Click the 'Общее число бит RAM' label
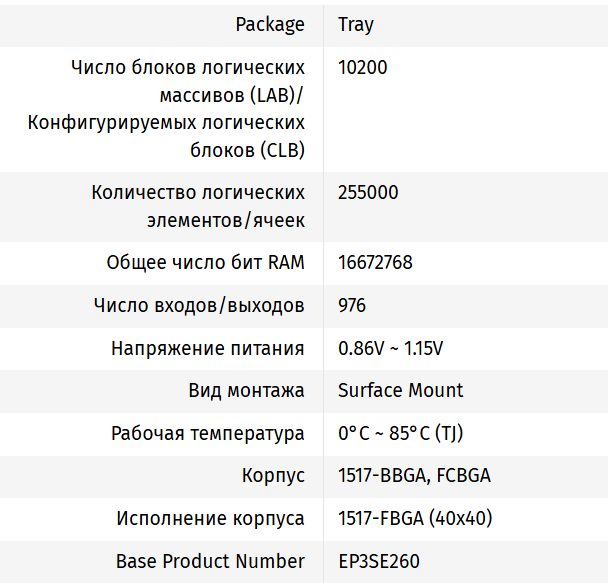The width and height of the screenshot is (608, 583). 205,263
